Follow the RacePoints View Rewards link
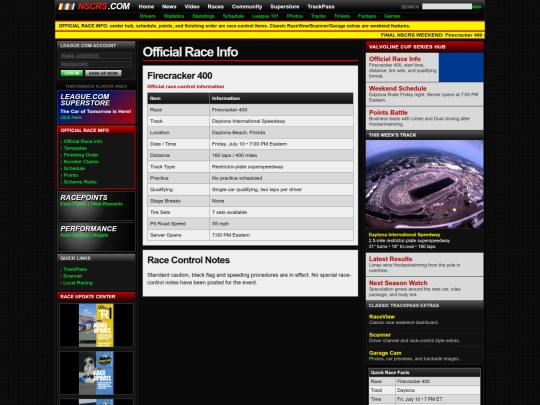Viewport: 540px width, 405px height. pyautogui.click(x=106, y=204)
